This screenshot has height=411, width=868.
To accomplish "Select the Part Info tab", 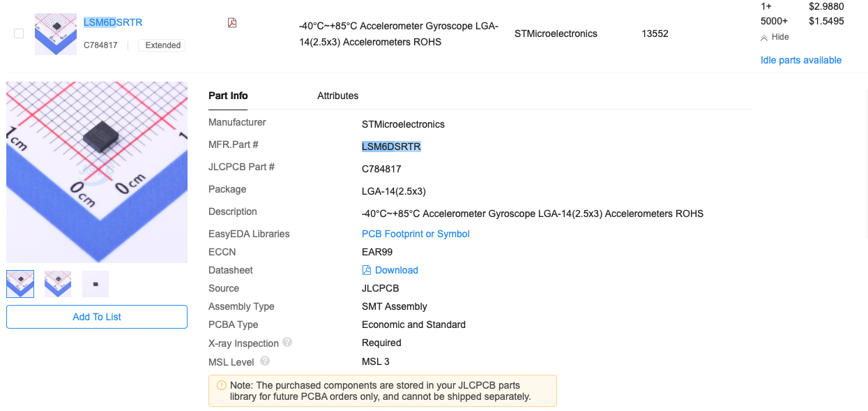I will tap(228, 96).
